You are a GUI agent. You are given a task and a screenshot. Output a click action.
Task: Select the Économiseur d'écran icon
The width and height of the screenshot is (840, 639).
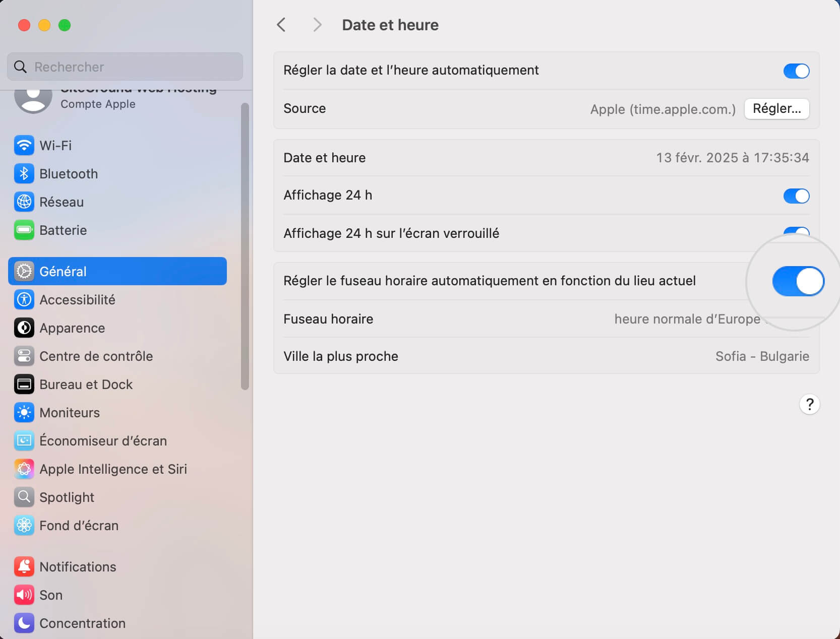pos(24,441)
